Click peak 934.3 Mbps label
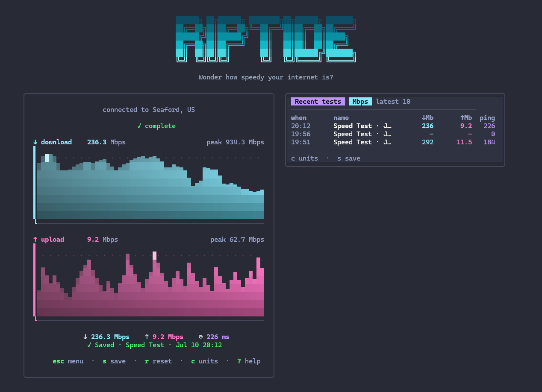The image size is (542, 392). pos(235,142)
